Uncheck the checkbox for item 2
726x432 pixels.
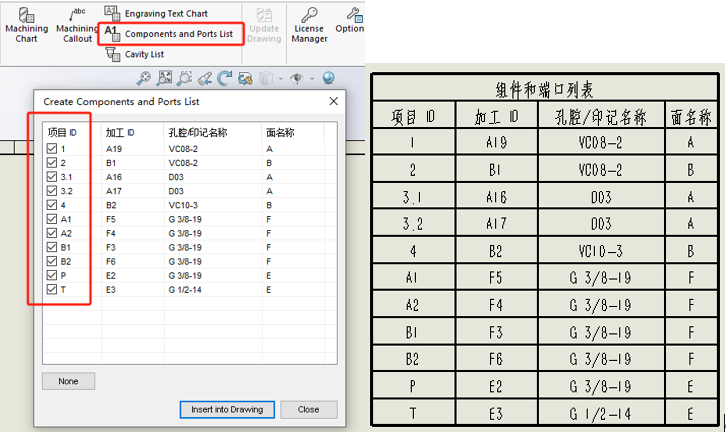52,163
